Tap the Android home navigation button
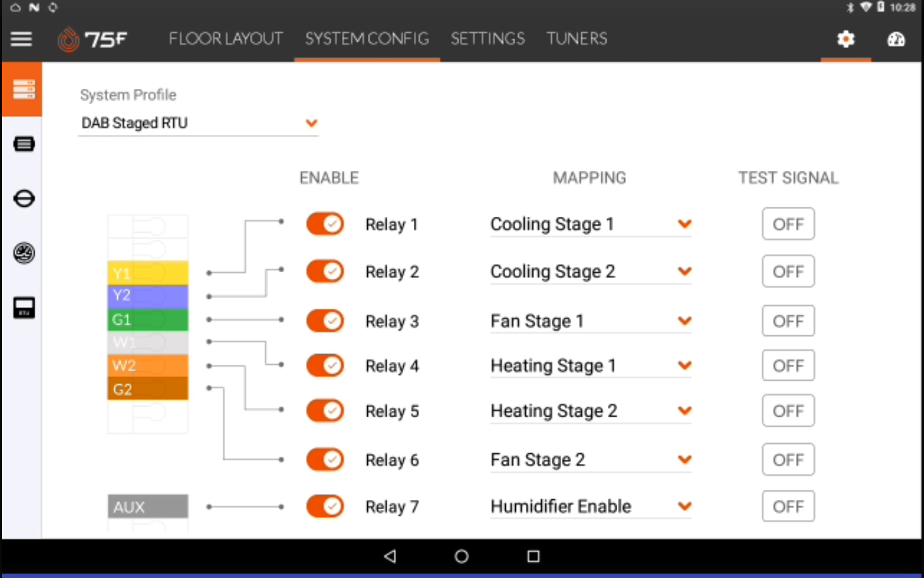This screenshot has width=924, height=578. coord(462,556)
